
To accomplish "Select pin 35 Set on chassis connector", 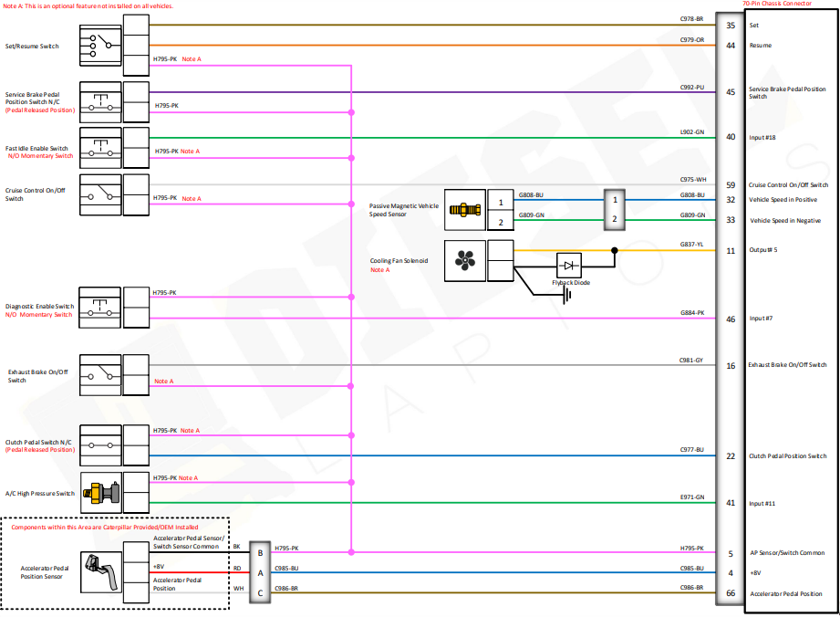I will [731, 26].
